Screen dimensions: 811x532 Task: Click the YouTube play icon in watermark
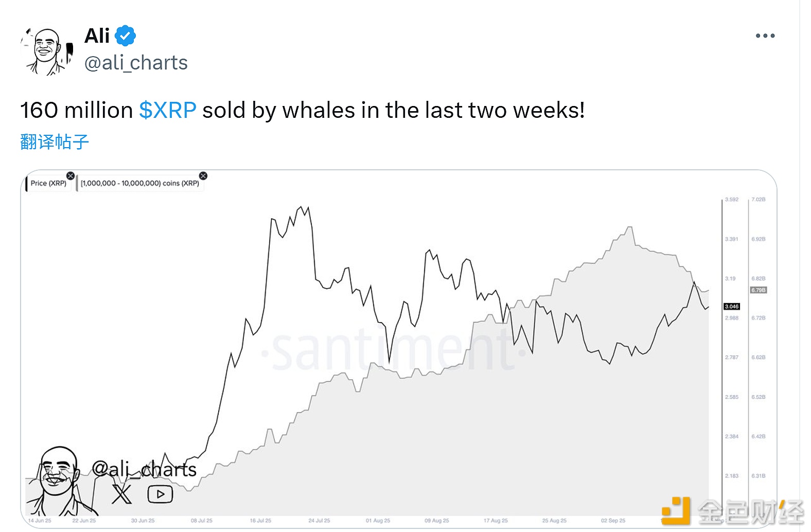160,494
